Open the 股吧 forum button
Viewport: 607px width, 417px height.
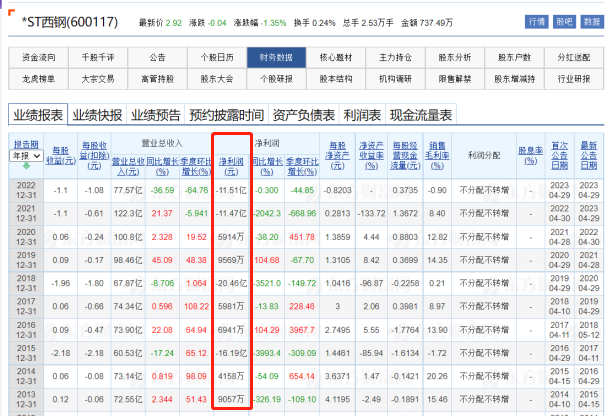[x=564, y=22]
